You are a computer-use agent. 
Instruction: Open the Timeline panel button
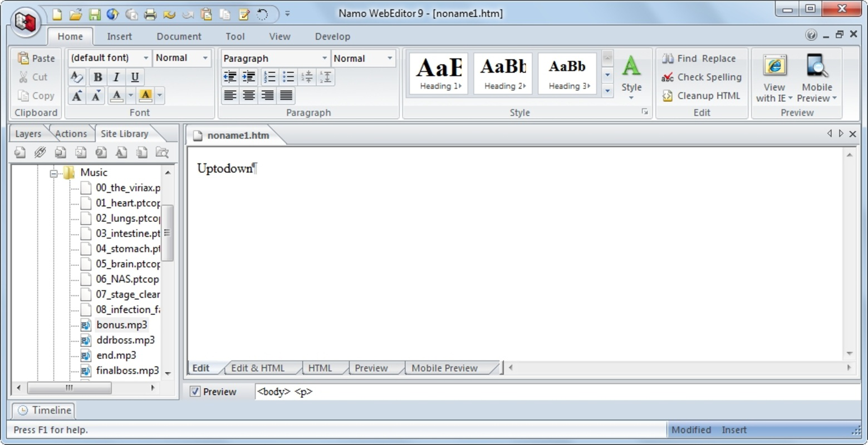pos(44,411)
